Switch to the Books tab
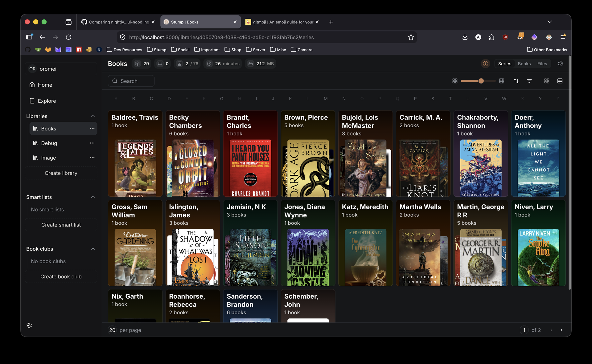 point(524,64)
